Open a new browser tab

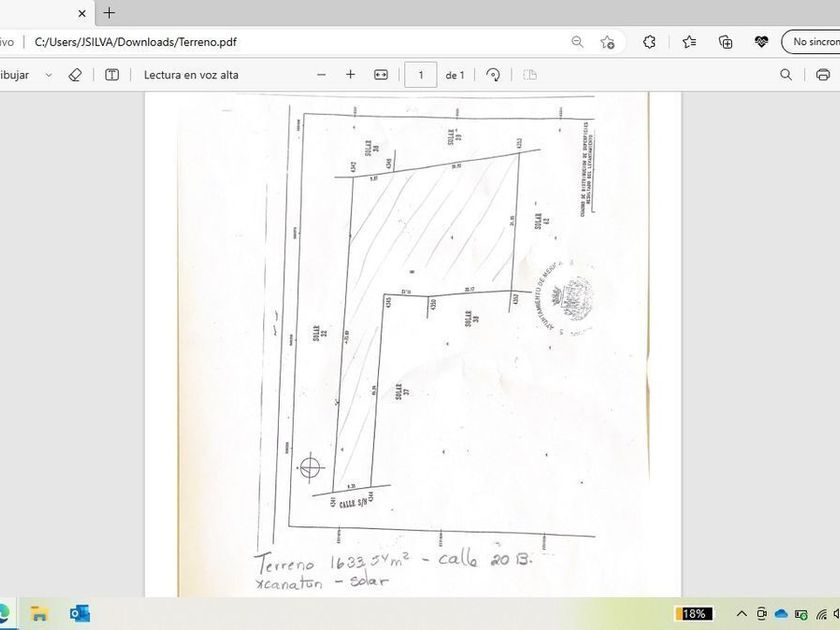pyautogui.click(x=109, y=13)
